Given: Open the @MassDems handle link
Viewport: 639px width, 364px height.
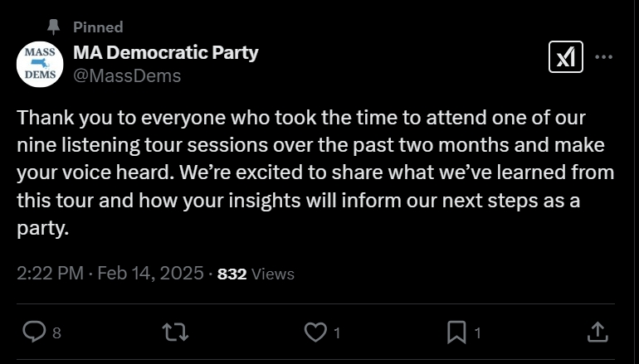Looking at the screenshot, I should click(127, 76).
